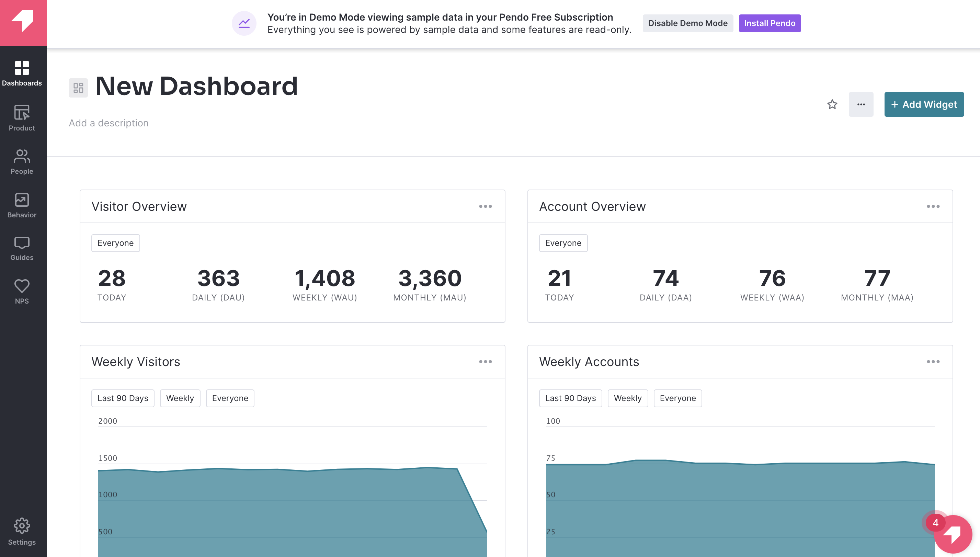Expand Weekly Visitors widget options menu

pos(486,362)
